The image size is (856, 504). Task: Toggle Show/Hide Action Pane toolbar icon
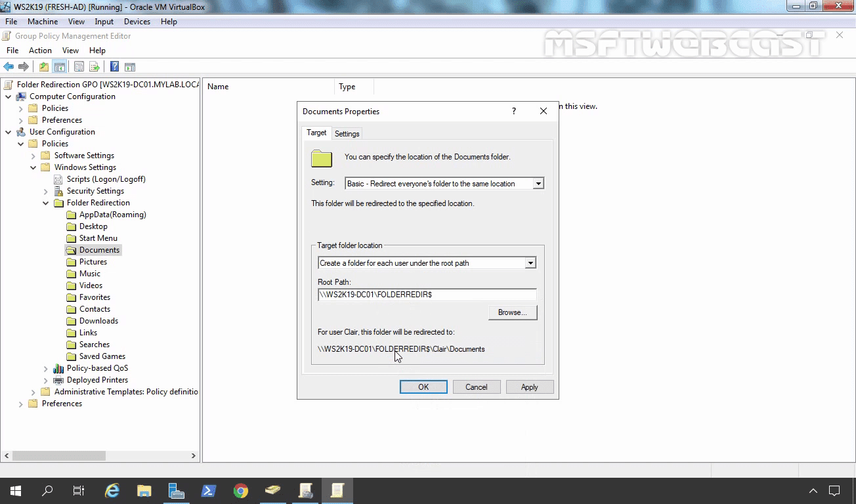pyautogui.click(x=130, y=66)
